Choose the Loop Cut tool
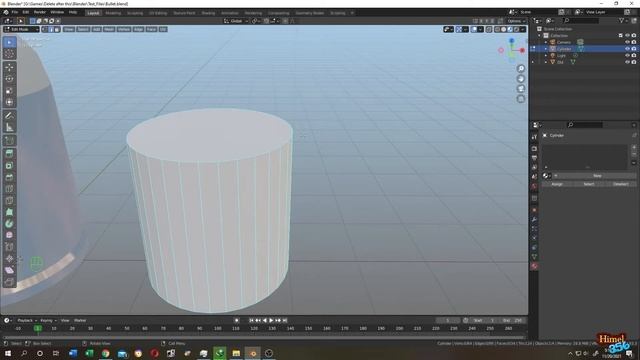The width and height of the screenshot is (640, 360). point(9,189)
